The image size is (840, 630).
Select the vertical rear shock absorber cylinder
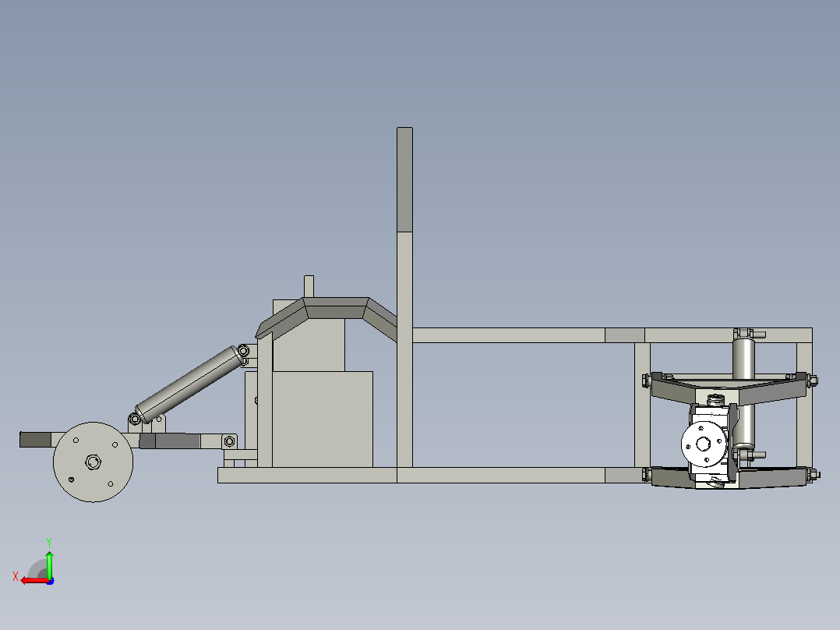743,393
